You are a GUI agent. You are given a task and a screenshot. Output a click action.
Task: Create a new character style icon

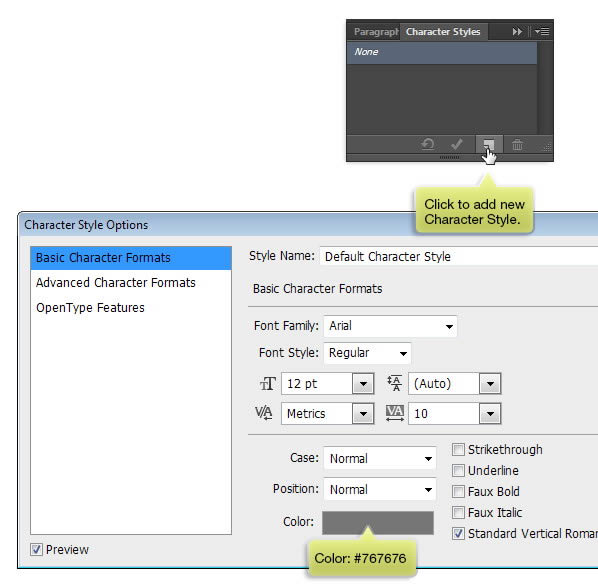pyautogui.click(x=489, y=145)
